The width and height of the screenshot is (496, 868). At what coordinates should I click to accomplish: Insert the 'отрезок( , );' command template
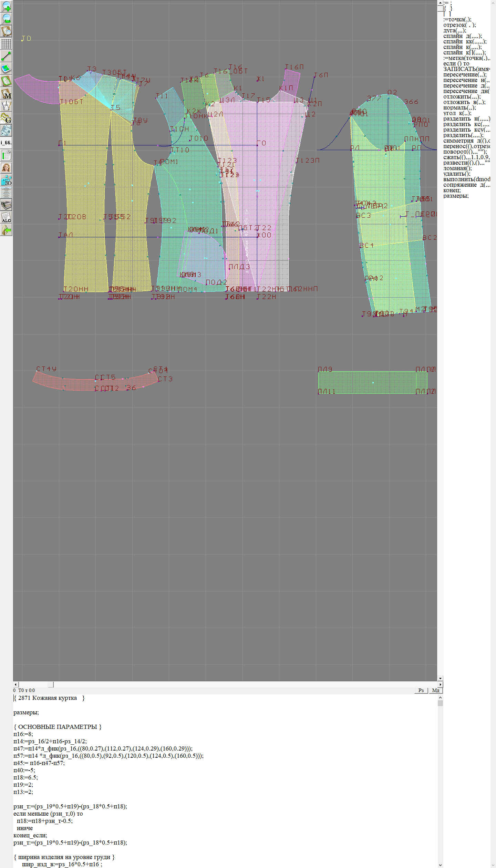tap(459, 25)
